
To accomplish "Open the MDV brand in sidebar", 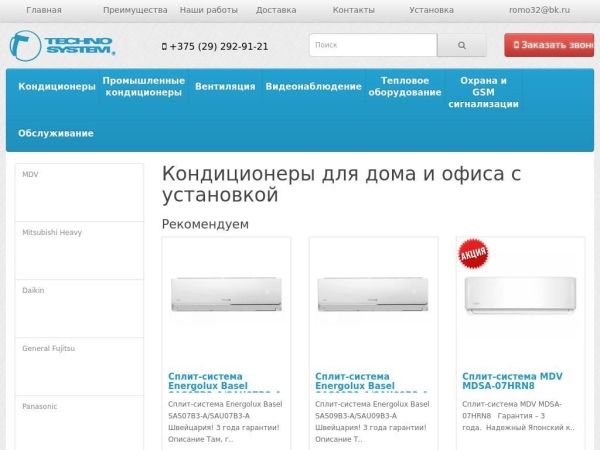I will click(79, 192).
